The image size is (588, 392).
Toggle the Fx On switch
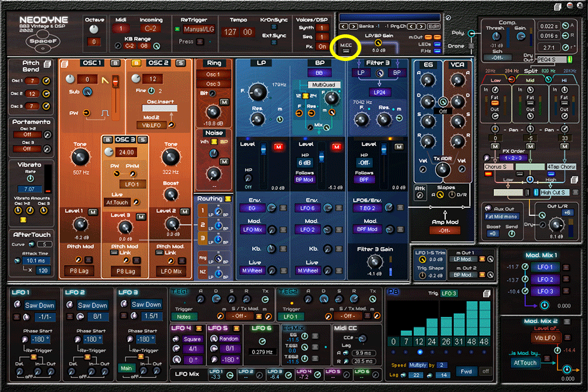(322, 46)
